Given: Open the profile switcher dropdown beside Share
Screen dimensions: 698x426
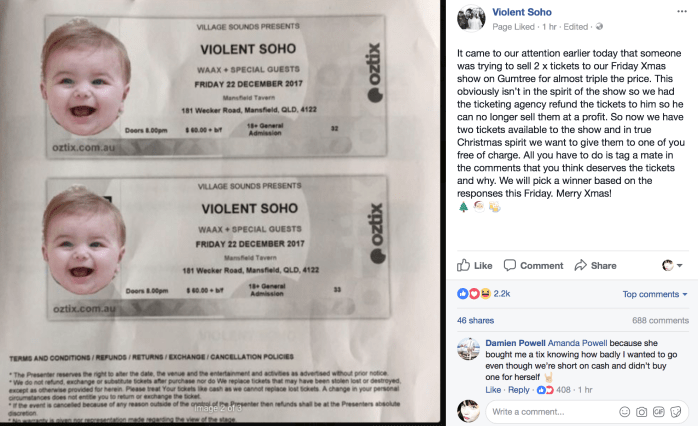Looking at the screenshot, I should [672, 265].
